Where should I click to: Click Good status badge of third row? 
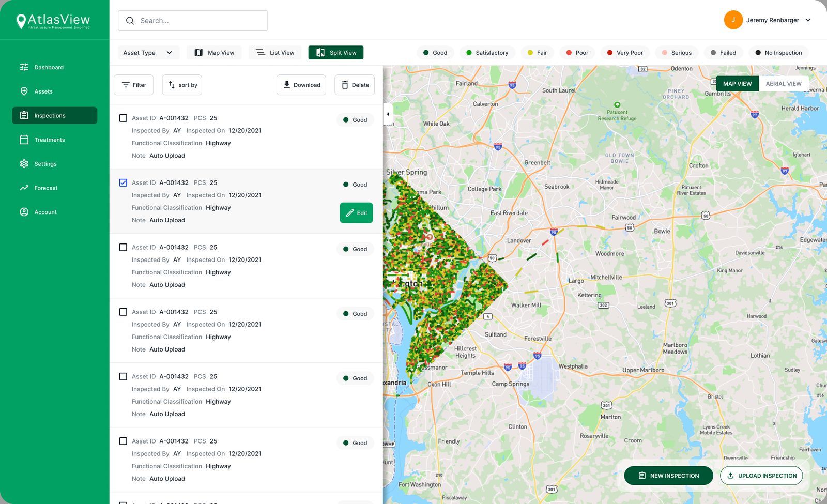[355, 249]
